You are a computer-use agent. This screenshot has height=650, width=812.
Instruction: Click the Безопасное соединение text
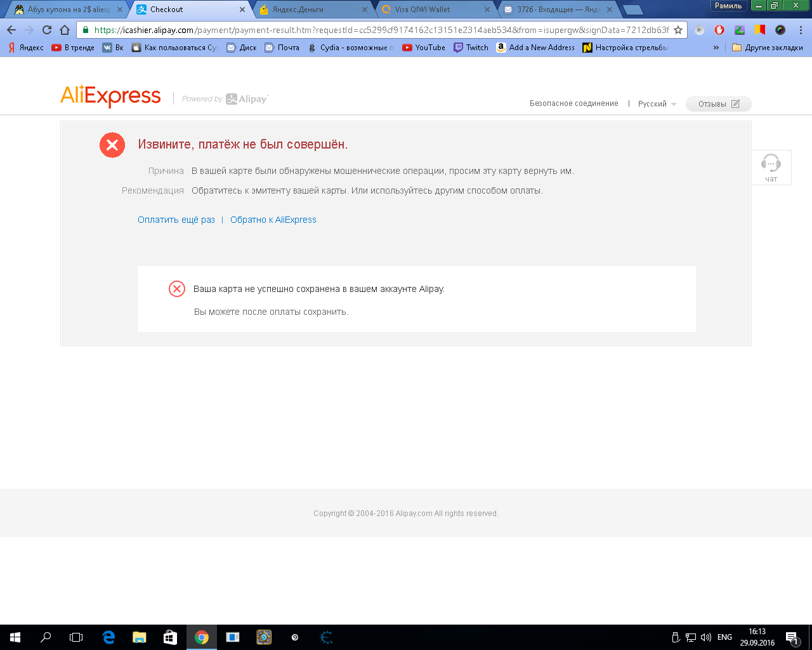pyautogui.click(x=574, y=103)
